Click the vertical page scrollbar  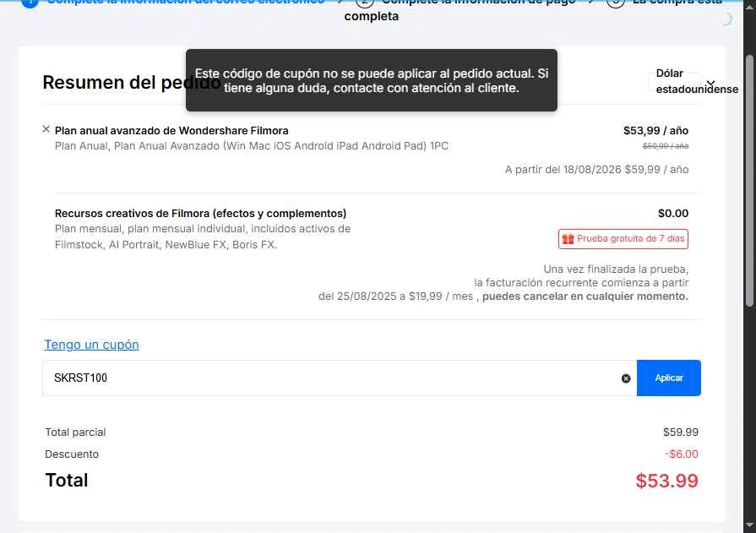coord(749,181)
